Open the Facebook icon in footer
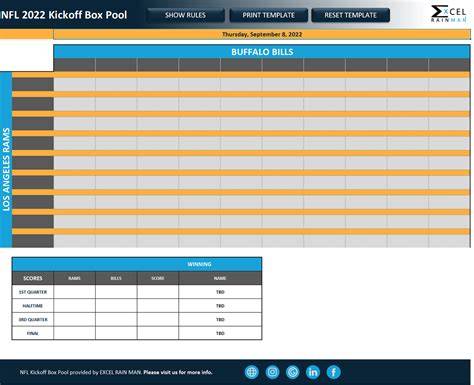The image size is (474, 385). click(333, 372)
